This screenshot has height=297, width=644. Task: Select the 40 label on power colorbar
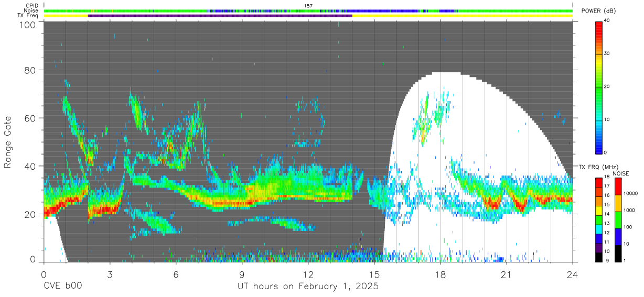(607, 20)
